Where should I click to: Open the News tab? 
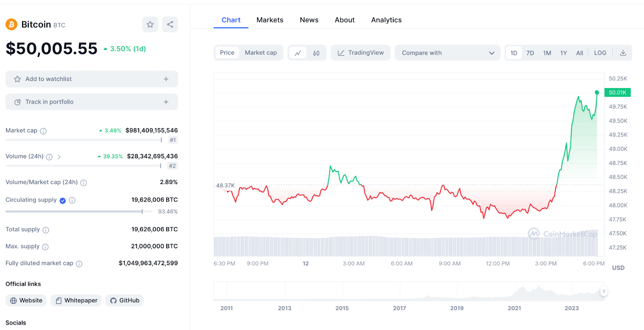point(309,20)
